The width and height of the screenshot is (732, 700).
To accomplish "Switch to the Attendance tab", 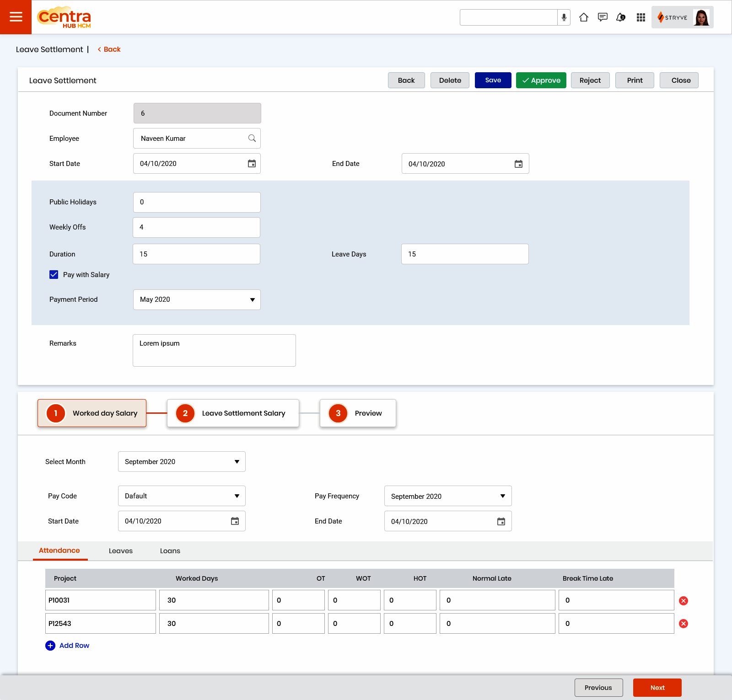I will [59, 550].
